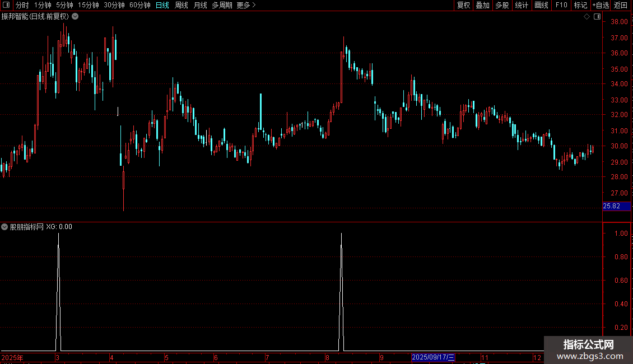Click the 25.82 price label
Viewport: 633px width, 364px height.
(x=616, y=206)
